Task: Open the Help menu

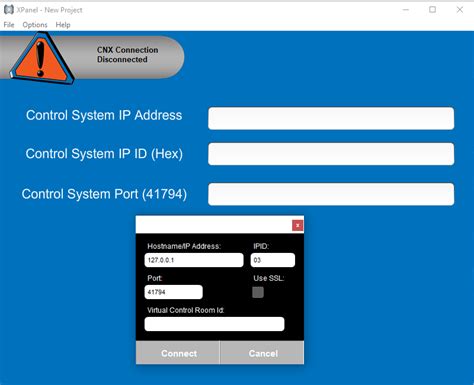Action: (x=63, y=25)
